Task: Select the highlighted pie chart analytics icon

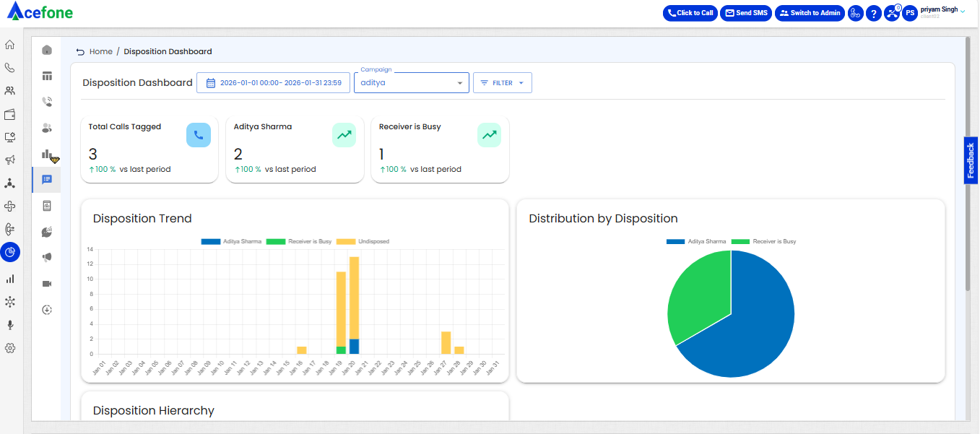Action: pos(10,252)
